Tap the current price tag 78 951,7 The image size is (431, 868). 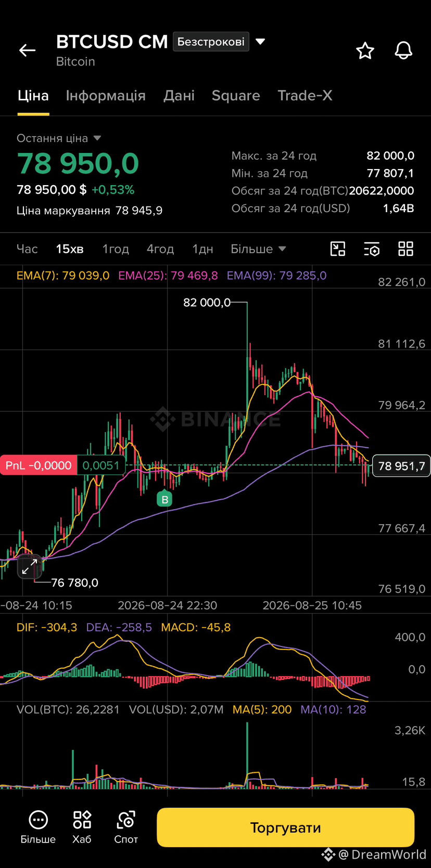[401, 466]
